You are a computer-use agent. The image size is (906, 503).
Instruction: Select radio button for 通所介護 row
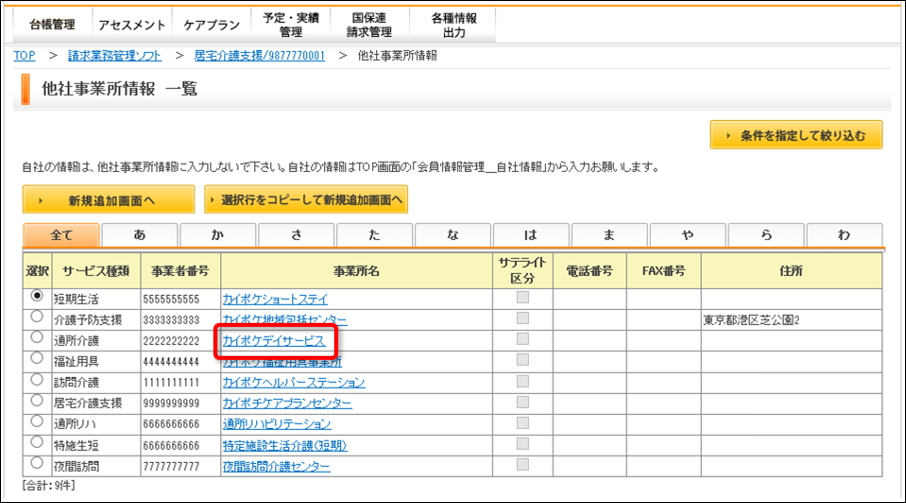(x=37, y=337)
